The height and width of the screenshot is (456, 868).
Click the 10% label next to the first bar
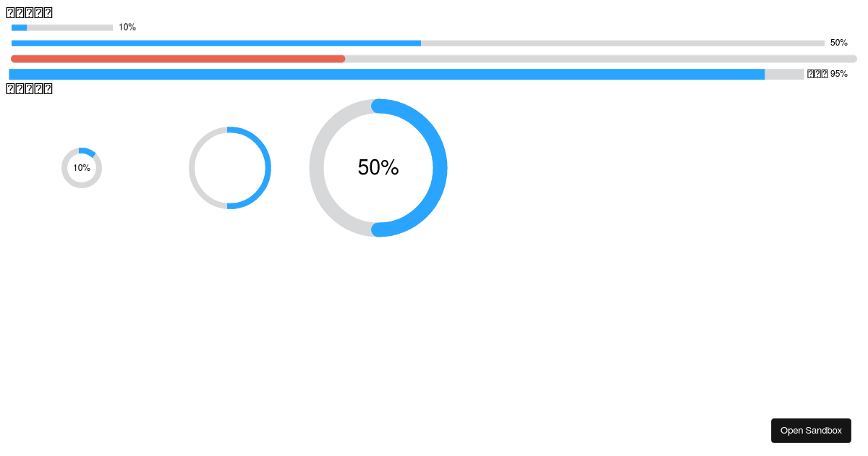(x=127, y=27)
